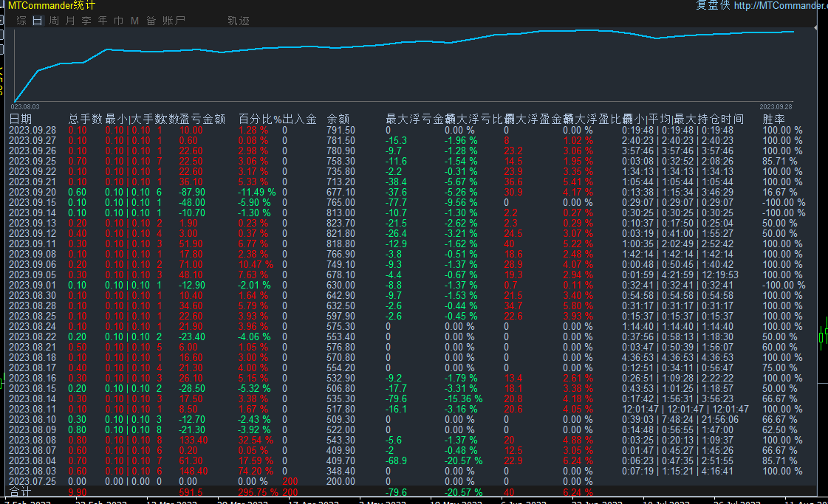Viewport: 828px width, 504px height.
Task: Click the 出入金 column header
Action: point(299,120)
